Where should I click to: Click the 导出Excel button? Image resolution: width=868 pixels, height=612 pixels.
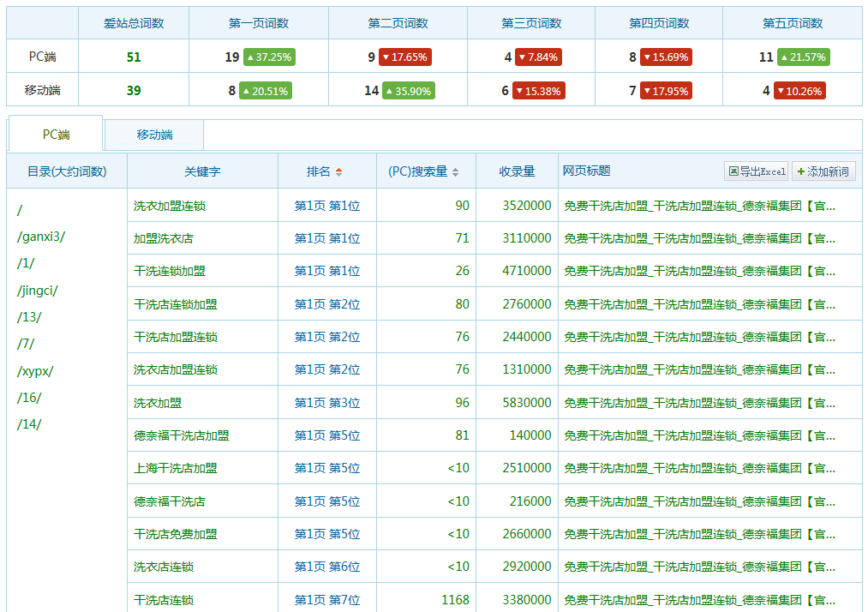point(756,171)
